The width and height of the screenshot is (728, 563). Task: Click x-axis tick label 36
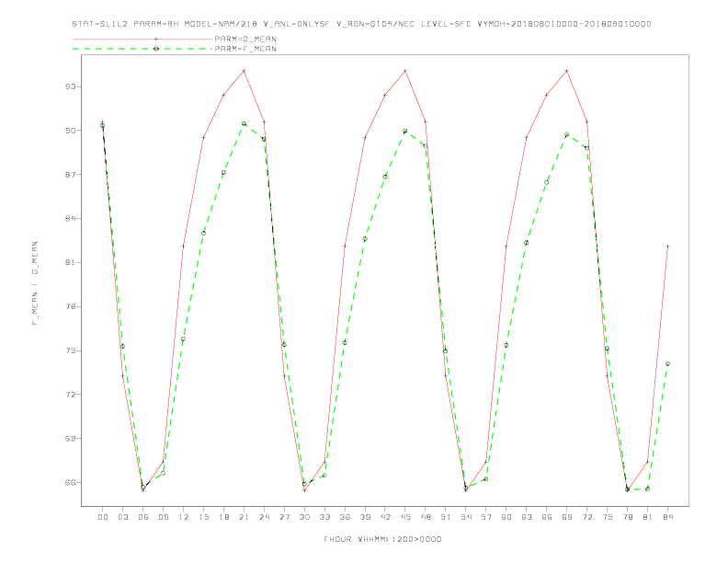345,517
